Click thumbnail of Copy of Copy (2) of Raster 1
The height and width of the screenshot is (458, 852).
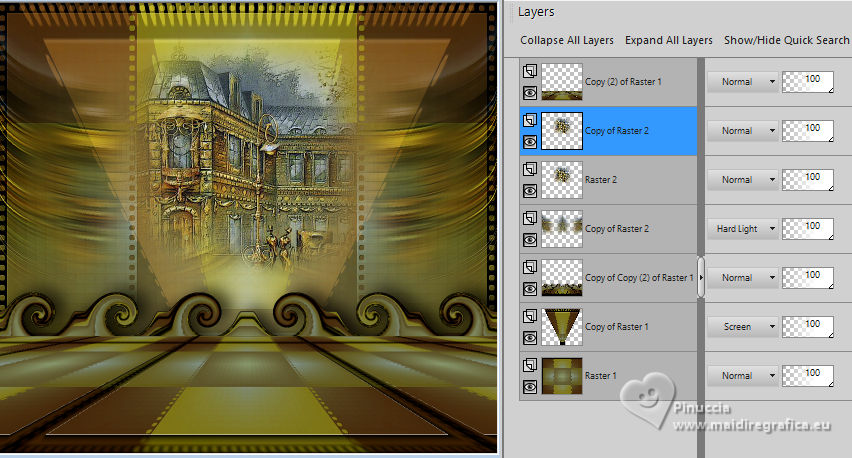coord(562,278)
